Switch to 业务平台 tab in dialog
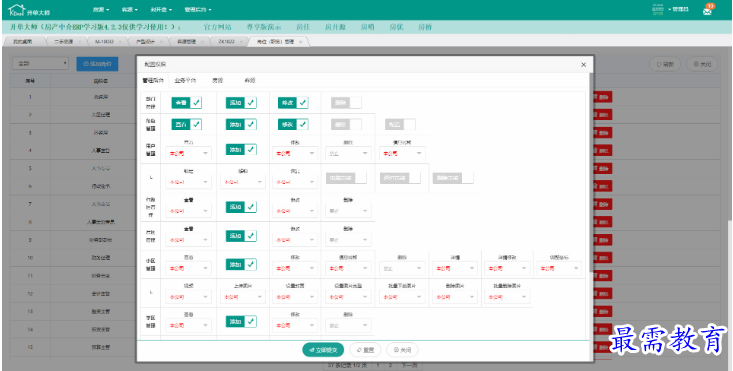This screenshot has height=371, width=733. pyautogui.click(x=185, y=81)
